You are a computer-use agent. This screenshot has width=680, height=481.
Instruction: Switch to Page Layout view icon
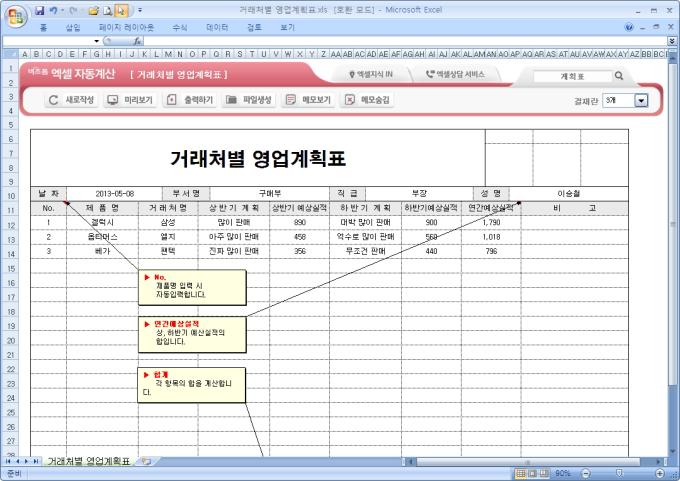(x=533, y=473)
